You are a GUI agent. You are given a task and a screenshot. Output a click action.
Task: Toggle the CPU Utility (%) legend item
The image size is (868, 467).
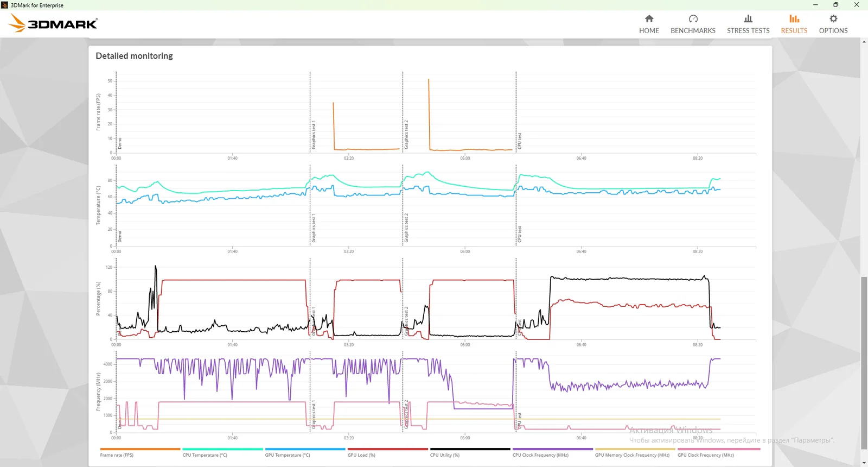(470, 452)
